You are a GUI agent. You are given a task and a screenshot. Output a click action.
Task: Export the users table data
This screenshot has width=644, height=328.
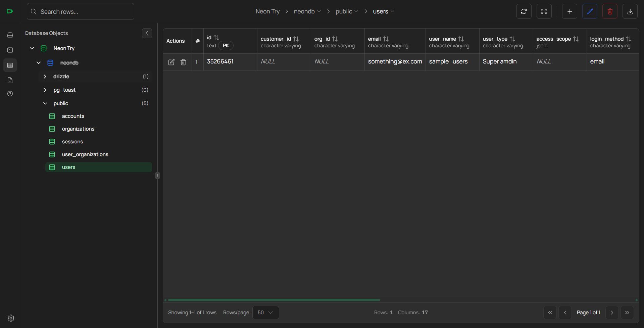tap(630, 11)
